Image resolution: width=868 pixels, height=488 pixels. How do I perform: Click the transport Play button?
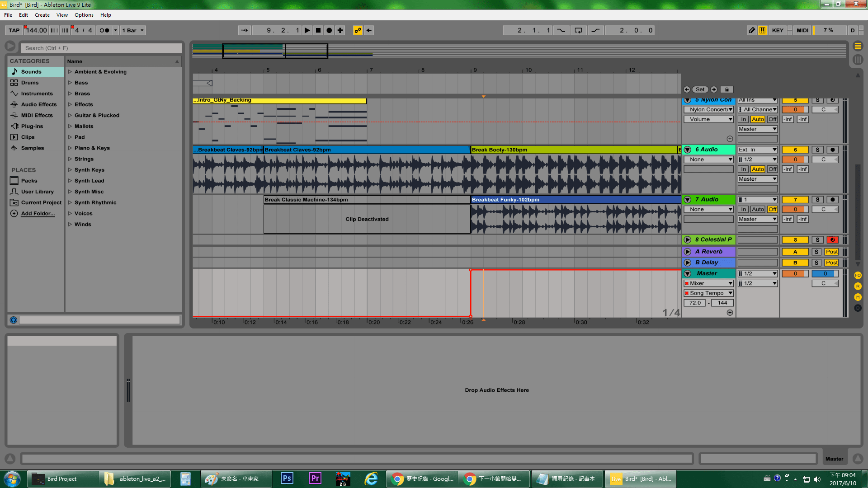[x=307, y=30]
